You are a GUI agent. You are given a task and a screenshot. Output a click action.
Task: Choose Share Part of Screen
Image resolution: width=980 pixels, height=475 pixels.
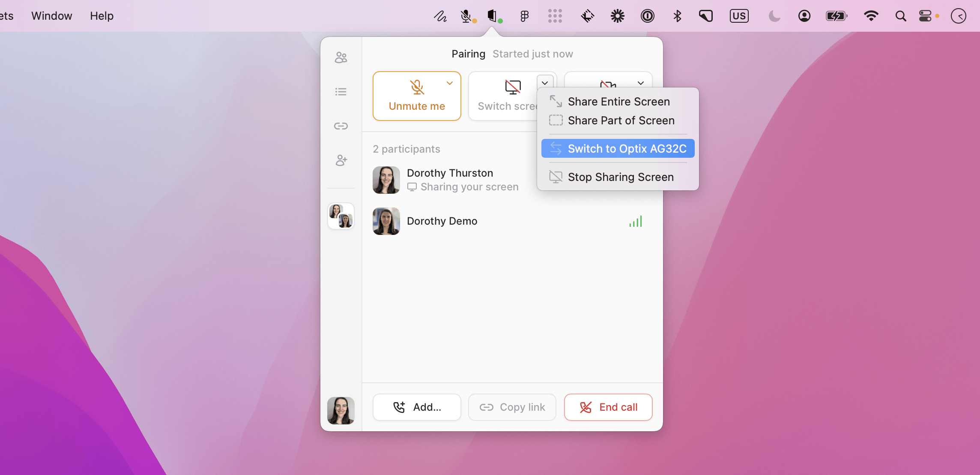618,120
